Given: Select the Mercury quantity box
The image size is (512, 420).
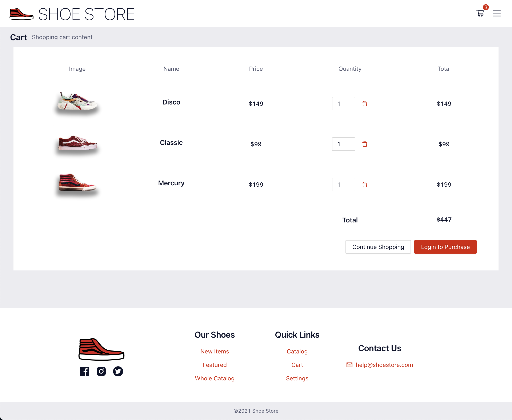Looking at the screenshot, I should (343, 185).
